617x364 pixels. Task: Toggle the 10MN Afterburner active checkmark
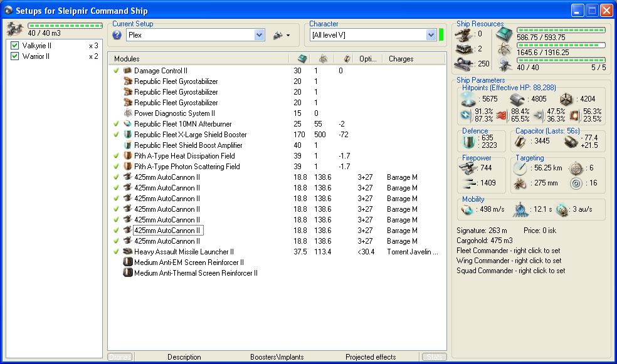click(x=116, y=123)
